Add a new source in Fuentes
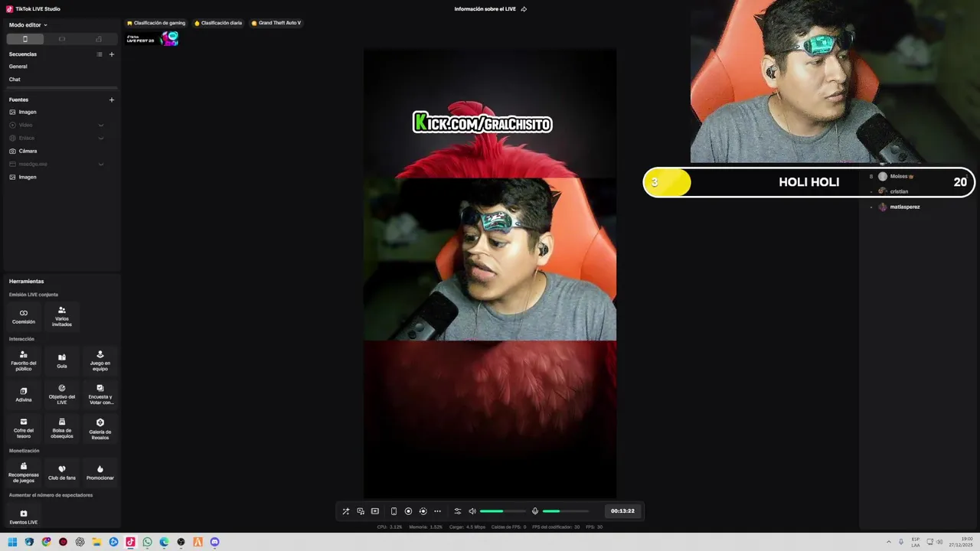Viewport: 980px width, 551px height. [x=112, y=99]
